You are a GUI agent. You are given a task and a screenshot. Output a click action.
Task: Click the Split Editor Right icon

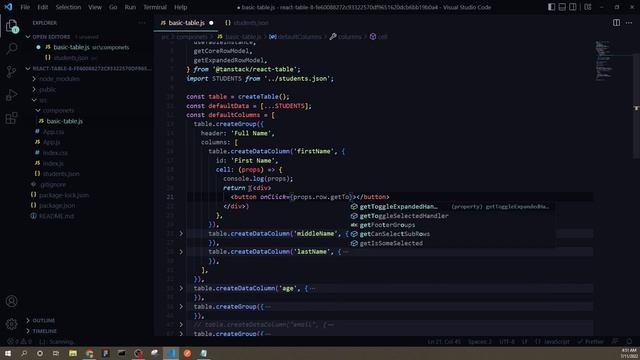tap(616, 23)
